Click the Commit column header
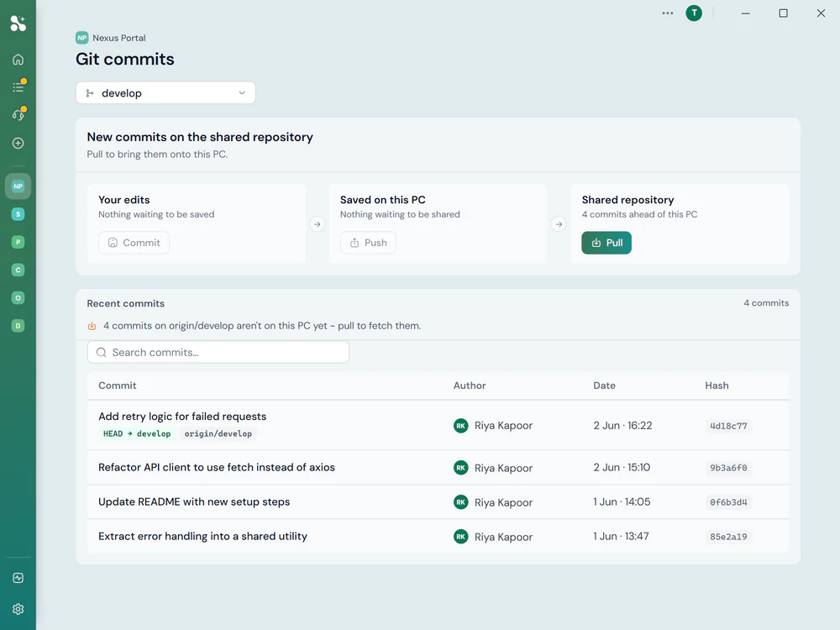The height and width of the screenshot is (630, 840). (118, 386)
